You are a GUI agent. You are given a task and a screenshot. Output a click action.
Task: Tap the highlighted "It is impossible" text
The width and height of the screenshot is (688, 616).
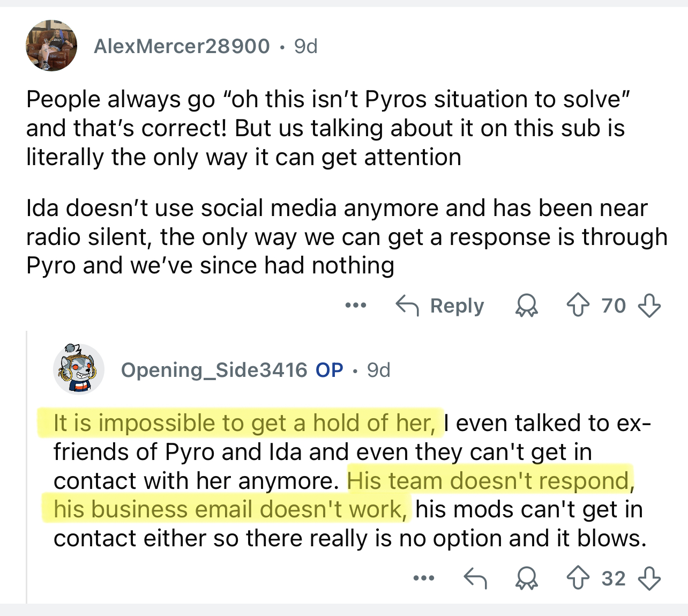(x=241, y=424)
